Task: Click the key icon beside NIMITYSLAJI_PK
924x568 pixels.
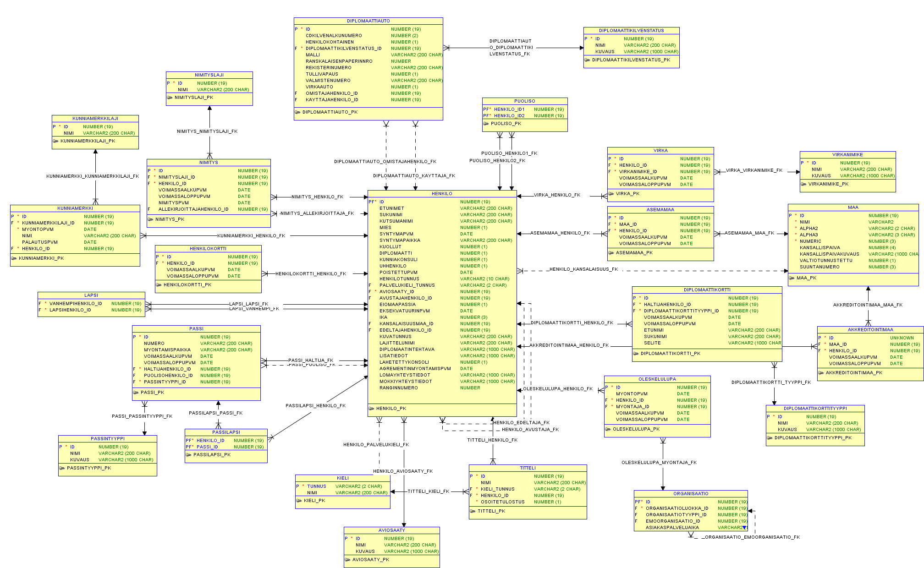Action: (x=170, y=98)
